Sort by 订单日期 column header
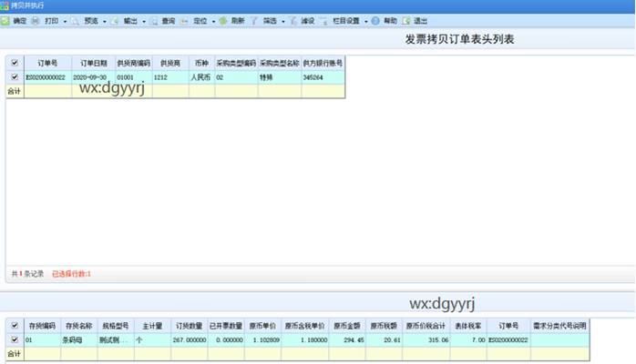Image resolution: width=636 pixels, height=364 pixels. 92,63
